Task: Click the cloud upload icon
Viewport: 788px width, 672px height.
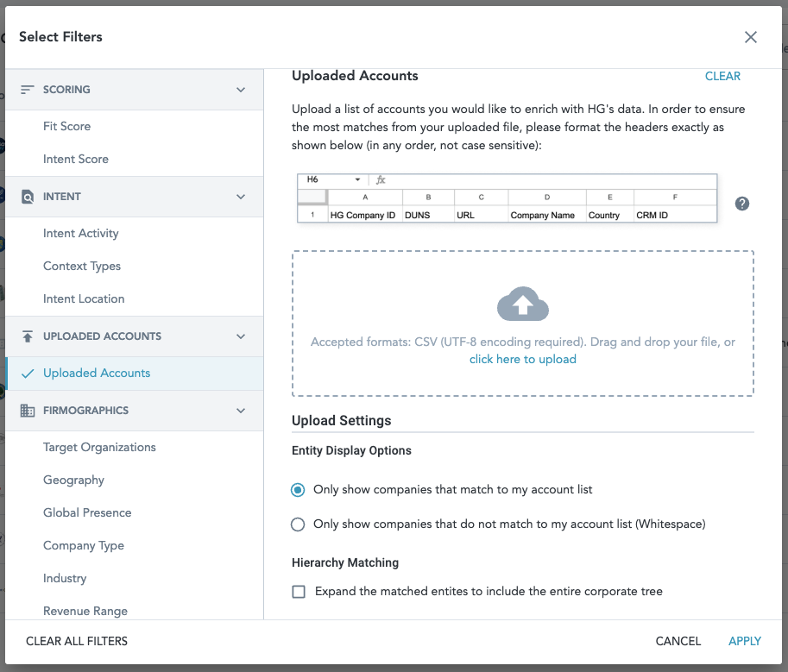Action: pos(522,305)
